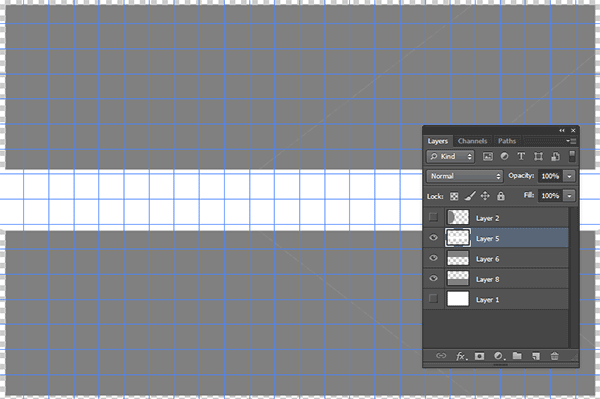Add a layer mask
600x399 pixels.
tap(479, 356)
